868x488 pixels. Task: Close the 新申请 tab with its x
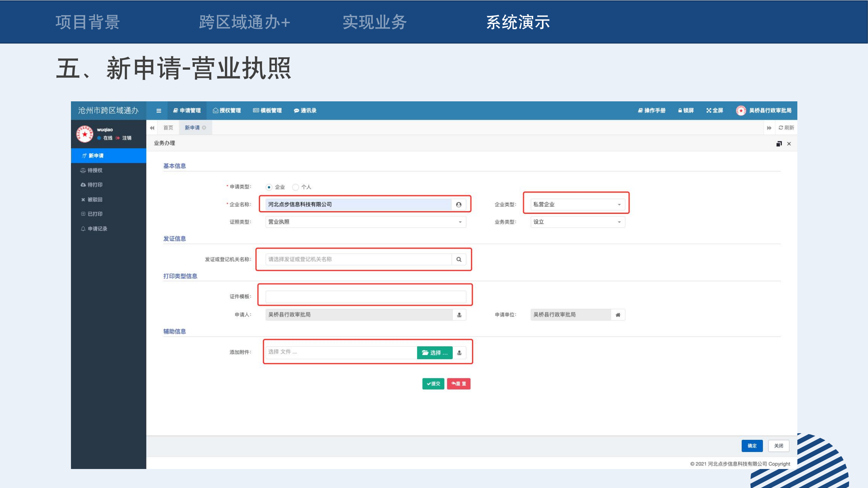point(204,128)
